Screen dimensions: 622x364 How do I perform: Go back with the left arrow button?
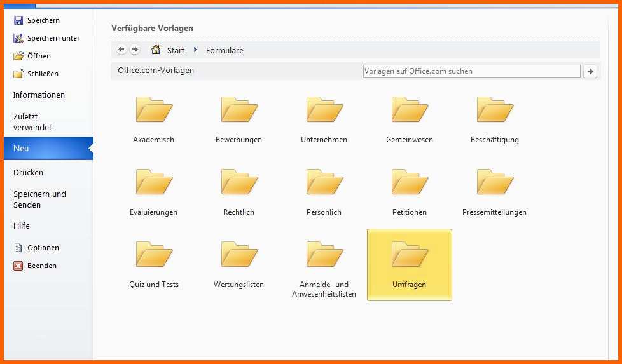coord(121,50)
